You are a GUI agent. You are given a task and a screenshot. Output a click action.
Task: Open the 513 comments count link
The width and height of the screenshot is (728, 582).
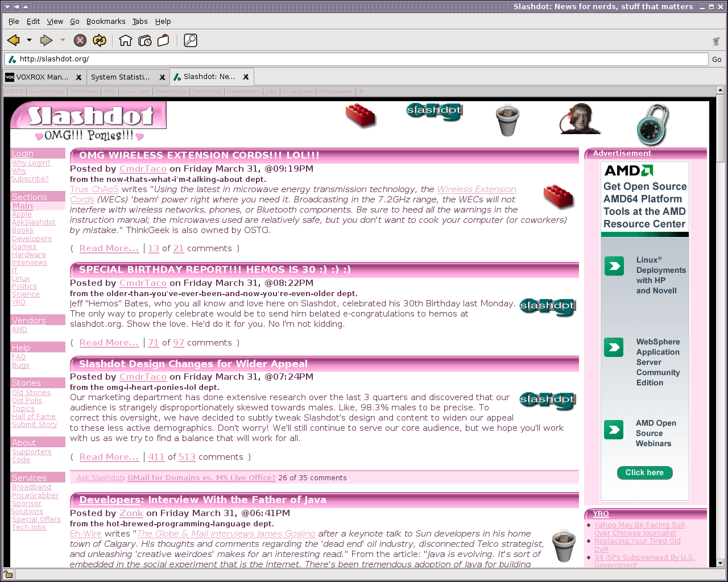coord(187,457)
